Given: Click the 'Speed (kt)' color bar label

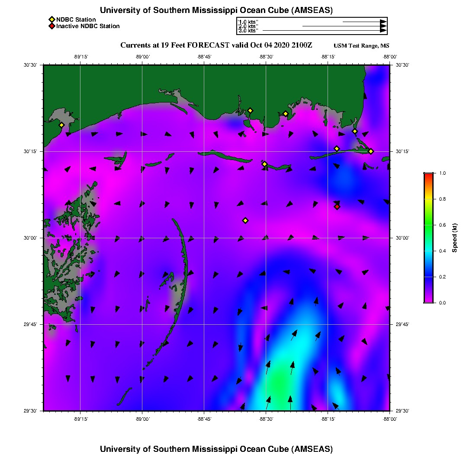Looking at the screenshot, I should pos(455,238).
